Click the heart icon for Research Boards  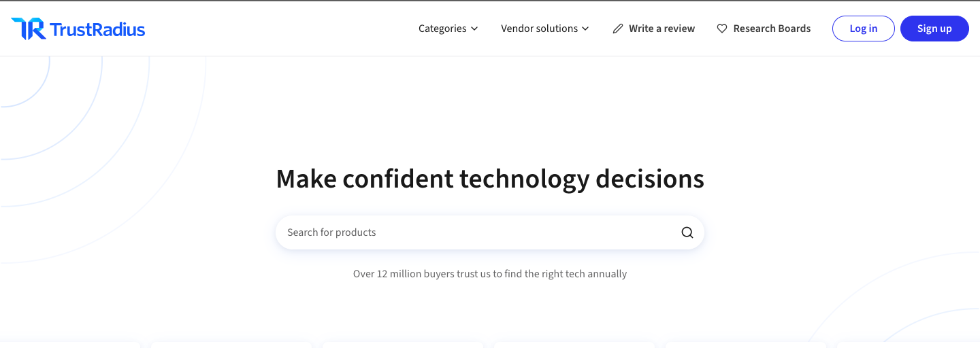722,29
